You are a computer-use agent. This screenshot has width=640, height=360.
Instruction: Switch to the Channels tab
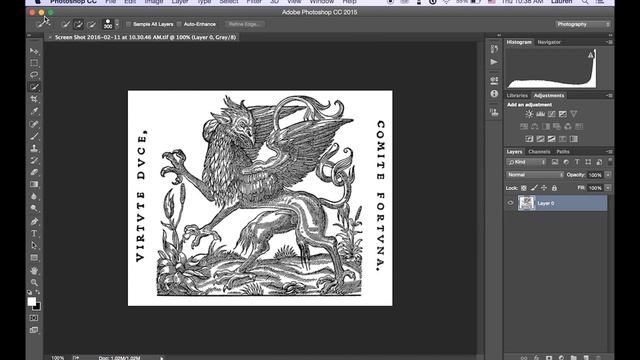pyautogui.click(x=539, y=151)
